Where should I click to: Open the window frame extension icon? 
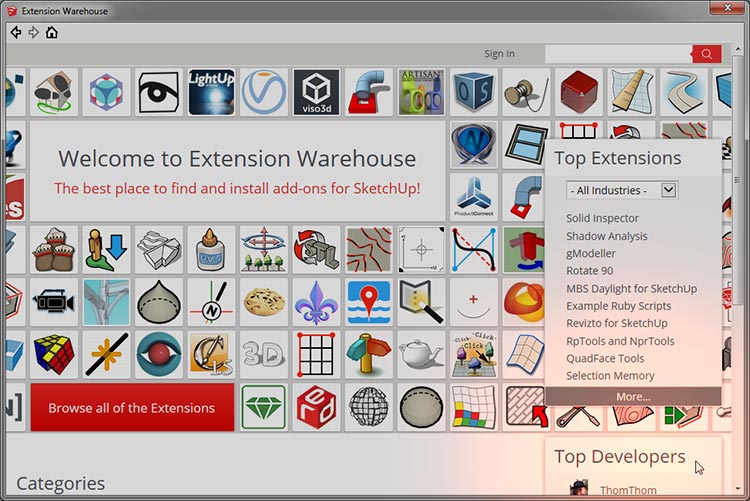[x=526, y=144]
